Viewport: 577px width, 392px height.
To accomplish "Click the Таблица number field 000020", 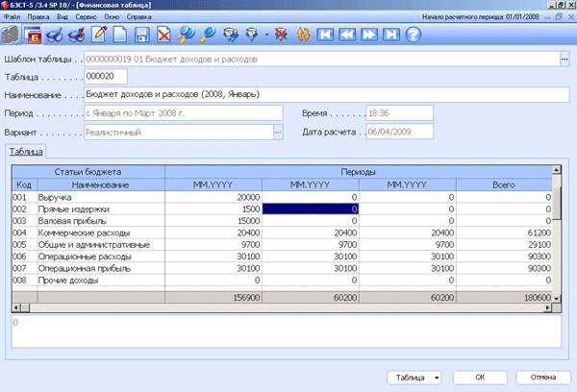I will tap(106, 77).
